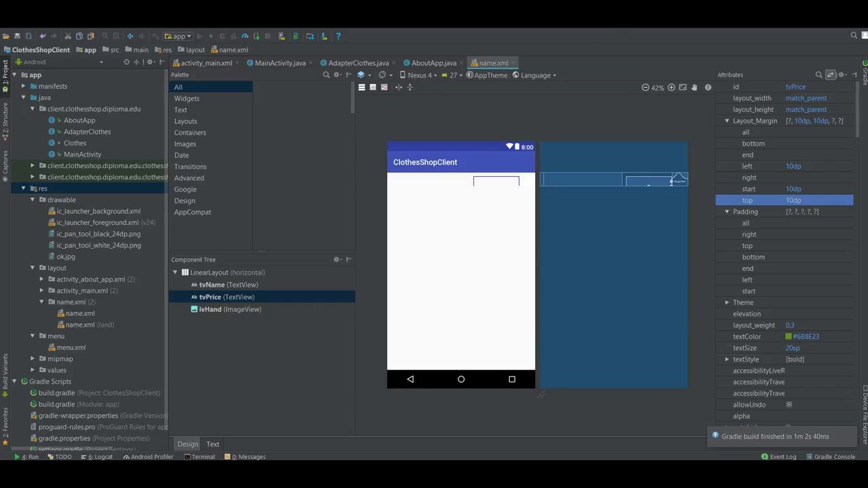
Task: Switch to the Text tab below the designer
Action: coord(213,445)
